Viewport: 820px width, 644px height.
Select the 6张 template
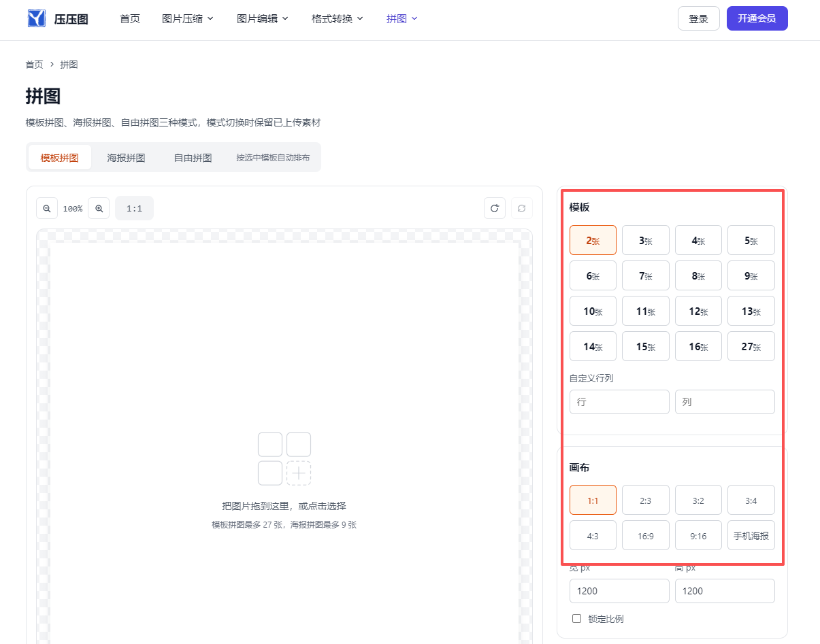click(x=593, y=275)
